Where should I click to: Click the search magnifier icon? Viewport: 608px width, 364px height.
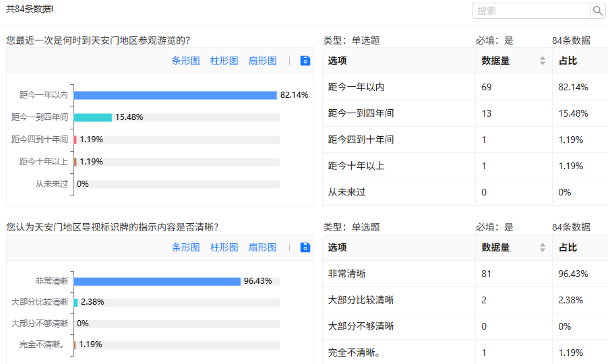point(597,11)
